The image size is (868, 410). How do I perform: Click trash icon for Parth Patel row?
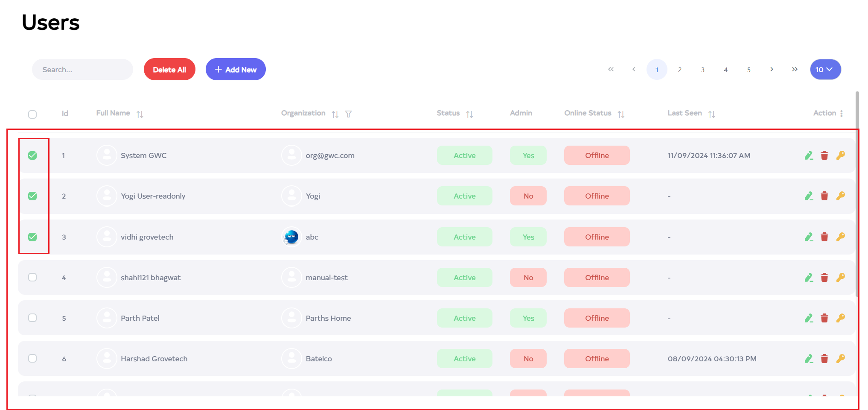pos(824,318)
